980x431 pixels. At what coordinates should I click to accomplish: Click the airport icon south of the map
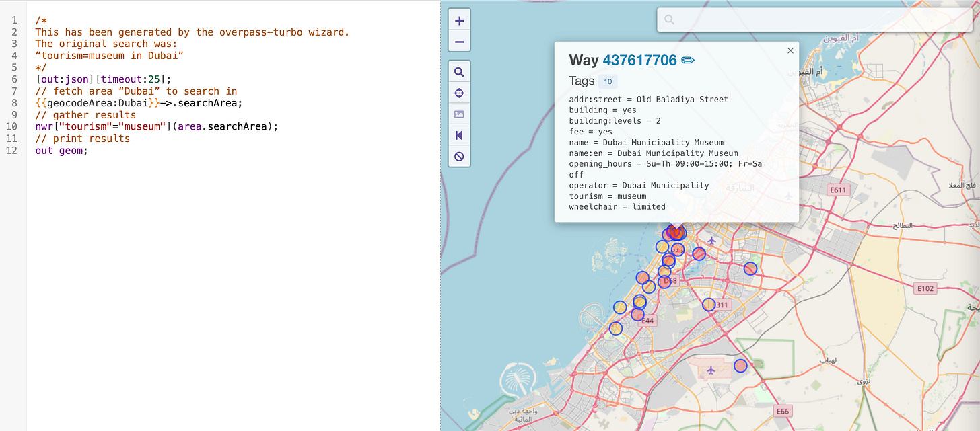click(711, 370)
